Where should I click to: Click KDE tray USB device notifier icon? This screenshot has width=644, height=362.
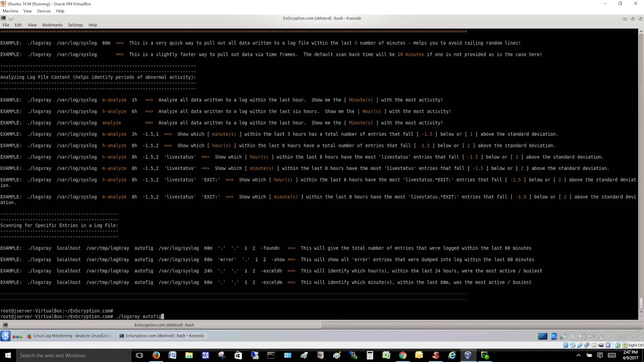pos(591,336)
